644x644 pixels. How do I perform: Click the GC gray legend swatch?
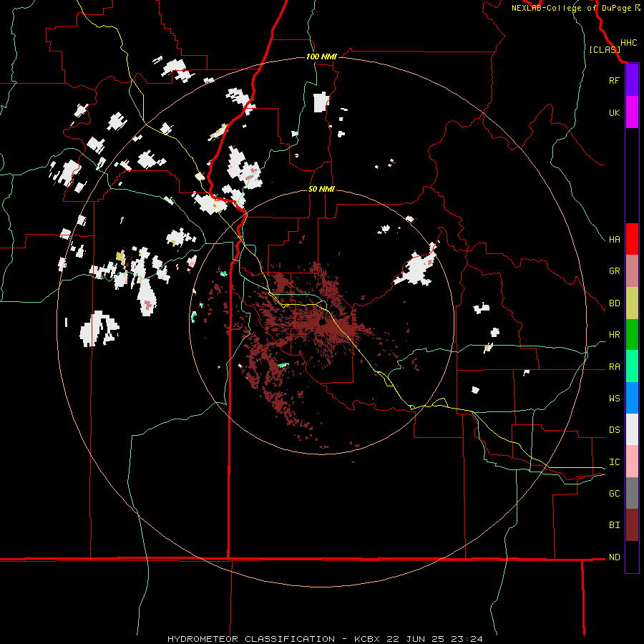(632, 493)
